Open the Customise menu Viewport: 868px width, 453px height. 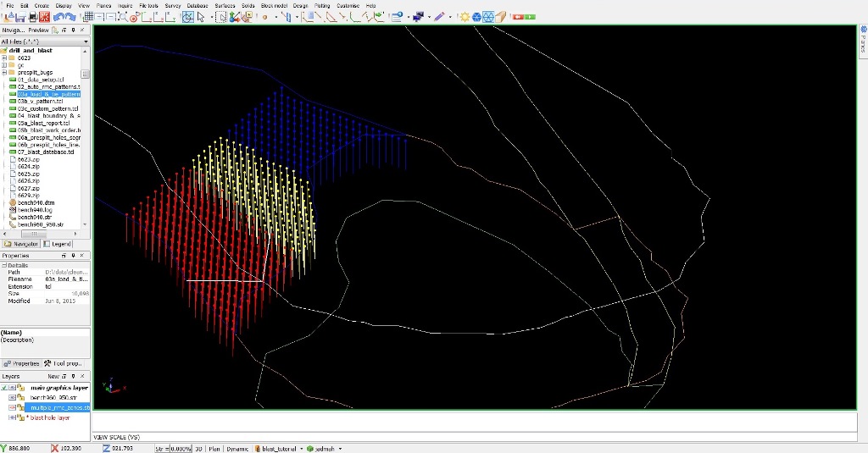[348, 6]
